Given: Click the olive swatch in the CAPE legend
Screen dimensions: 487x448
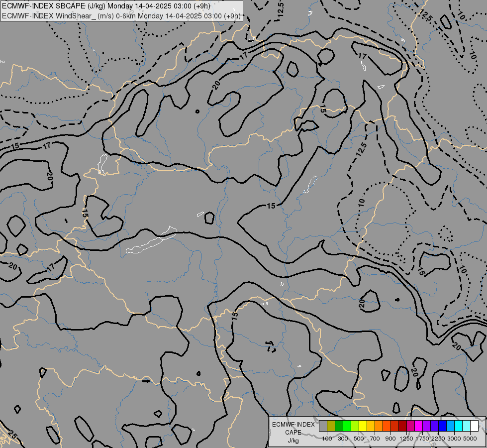Looking at the screenshot, I should [x=331, y=426].
